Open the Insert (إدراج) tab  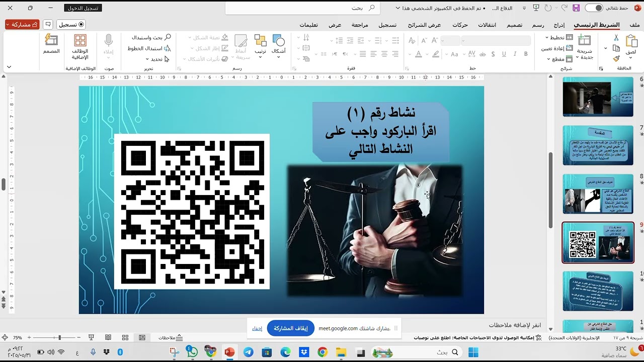coord(559,25)
